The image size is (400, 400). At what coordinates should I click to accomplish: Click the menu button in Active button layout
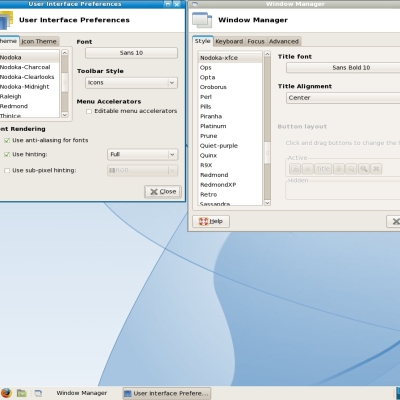click(295, 169)
